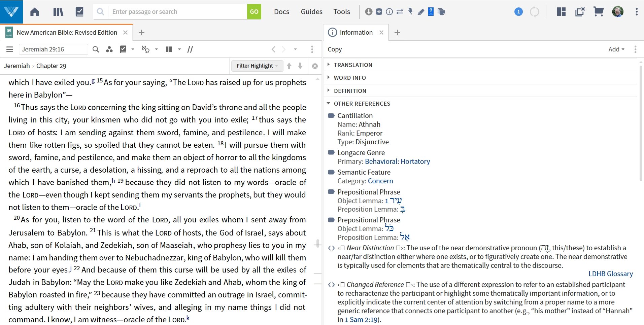The image size is (644, 325).
Task: Open the Add dropdown in Information panel
Action: pyautogui.click(x=616, y=49)
